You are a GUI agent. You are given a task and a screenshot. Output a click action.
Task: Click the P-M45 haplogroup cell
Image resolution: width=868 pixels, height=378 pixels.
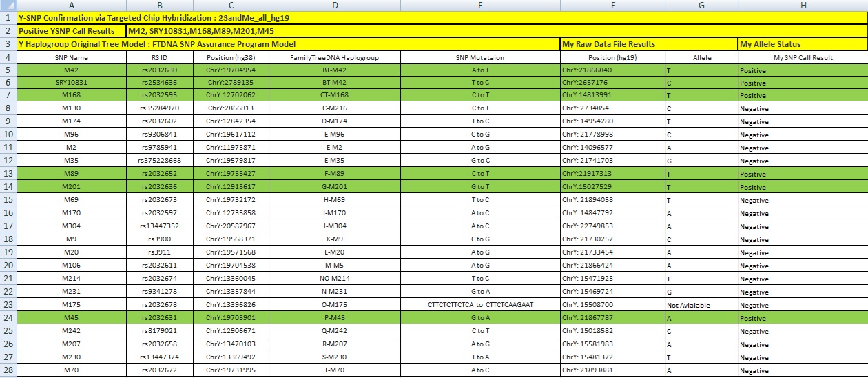tap(335, 318)
